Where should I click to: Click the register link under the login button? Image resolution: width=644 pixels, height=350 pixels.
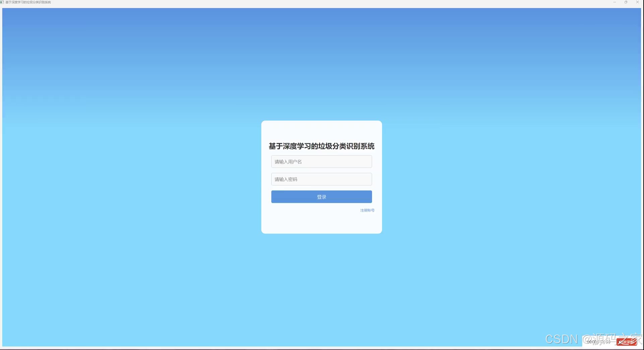(367, 210)
